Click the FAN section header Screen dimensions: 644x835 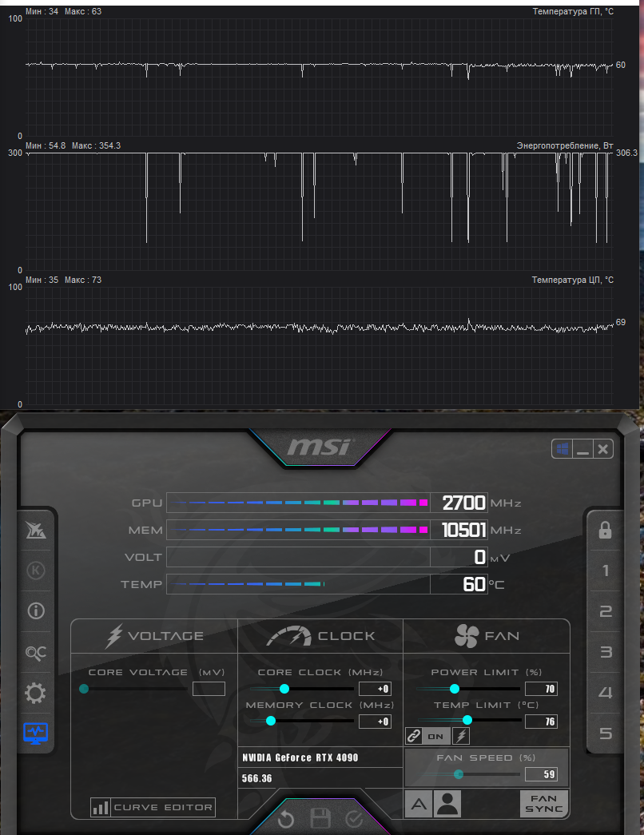[487, 636]
